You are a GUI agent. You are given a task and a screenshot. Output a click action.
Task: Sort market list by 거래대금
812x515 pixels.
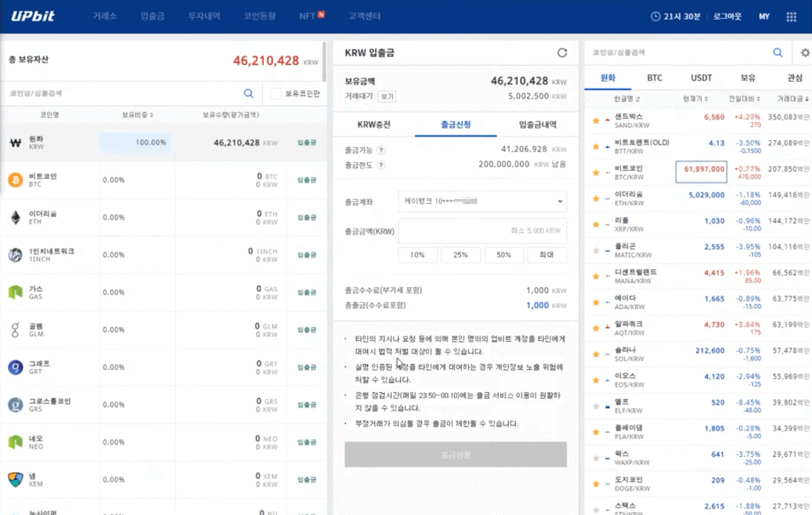click(792, 98)
